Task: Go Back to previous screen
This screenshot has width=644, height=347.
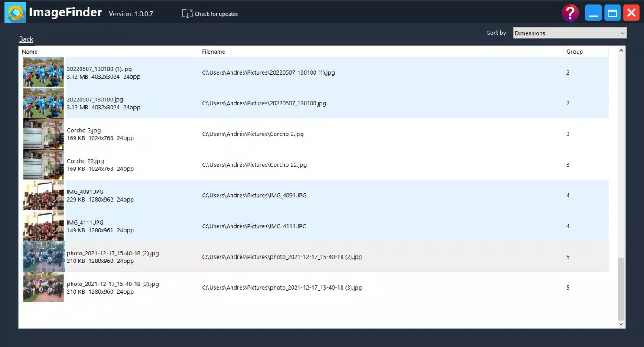Action: click(x=26, y=39)
